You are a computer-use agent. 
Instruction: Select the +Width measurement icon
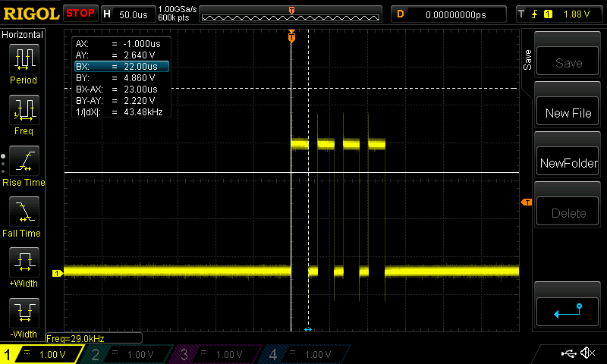click(x=24, y=264)
